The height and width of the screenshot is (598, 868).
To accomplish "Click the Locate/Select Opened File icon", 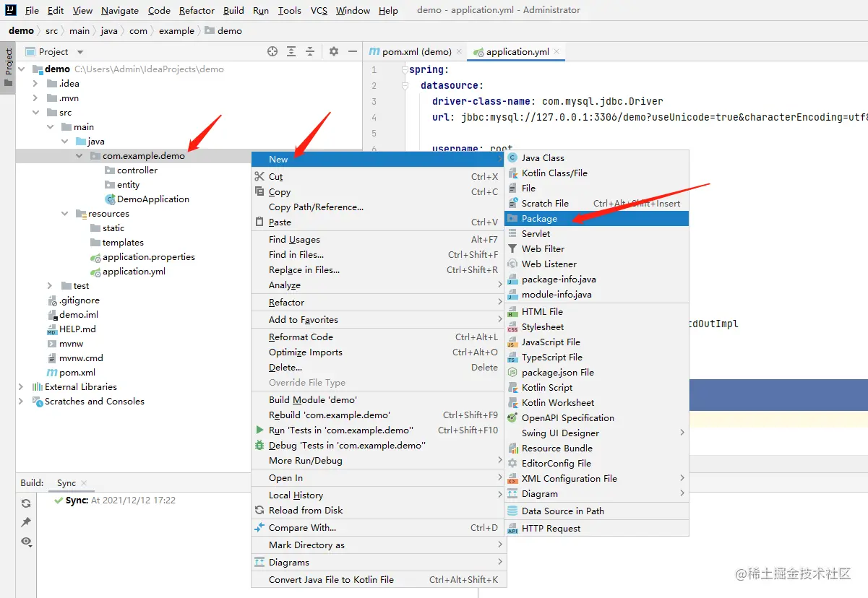I will [x=272, y=51].
